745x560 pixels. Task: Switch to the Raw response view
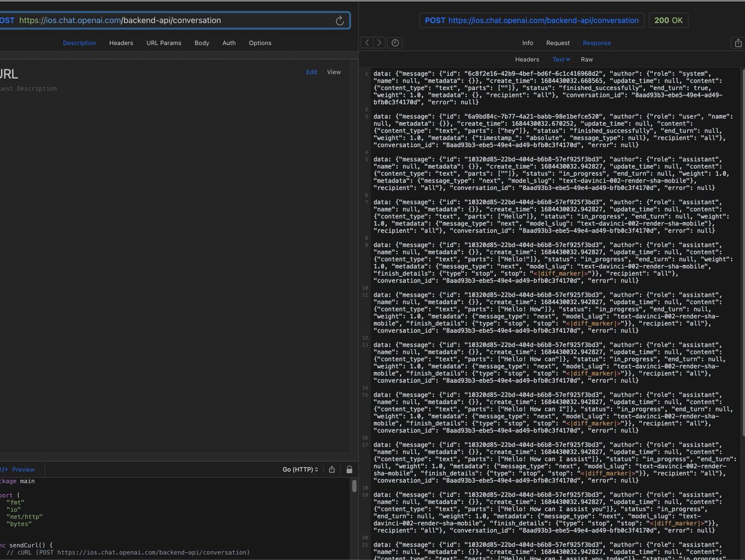click(587, 60)
